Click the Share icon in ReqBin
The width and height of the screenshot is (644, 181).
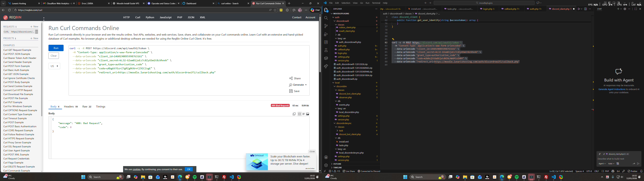click(291, 78)
